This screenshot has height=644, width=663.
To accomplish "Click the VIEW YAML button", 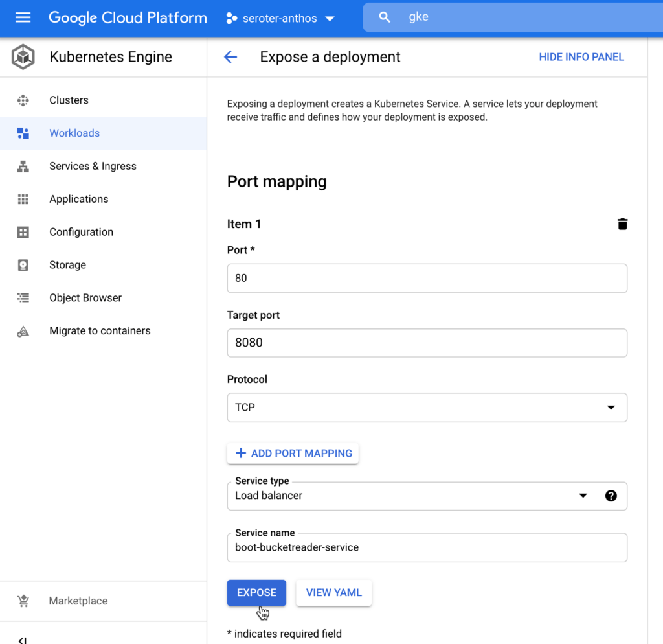I will click(x=333, y=593).
